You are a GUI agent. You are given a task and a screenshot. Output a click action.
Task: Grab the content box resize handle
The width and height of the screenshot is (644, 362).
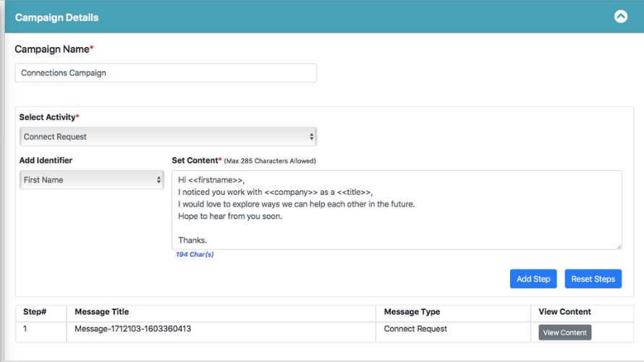click(x=619, y=246)
